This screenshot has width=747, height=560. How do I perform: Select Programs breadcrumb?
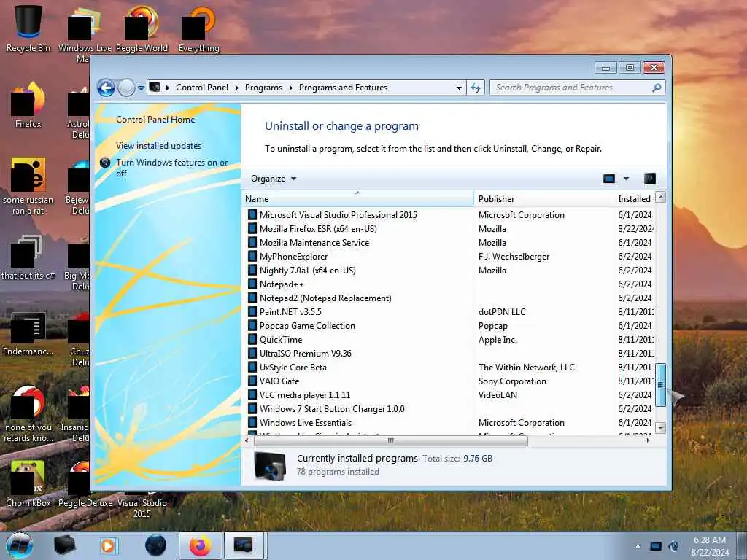pyautogui.click(x=263, y=87)
